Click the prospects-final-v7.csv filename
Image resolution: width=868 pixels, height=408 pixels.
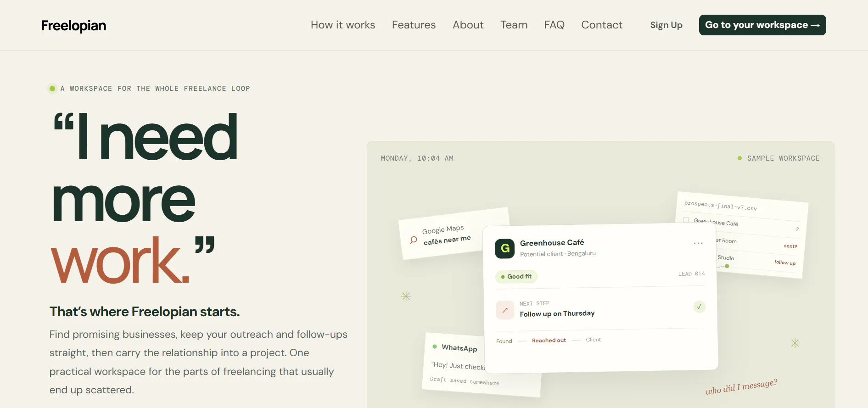point(720,206)
